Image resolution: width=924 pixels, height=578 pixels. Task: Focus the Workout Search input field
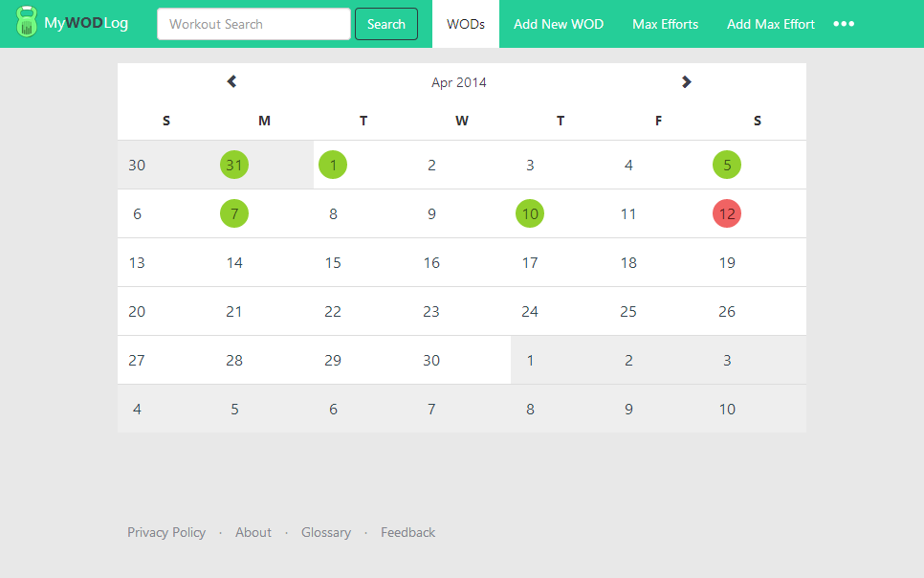click(x=254, y=24)
